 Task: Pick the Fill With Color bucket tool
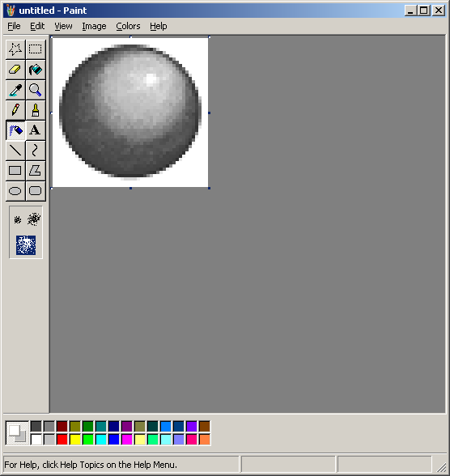click(36, 70)
